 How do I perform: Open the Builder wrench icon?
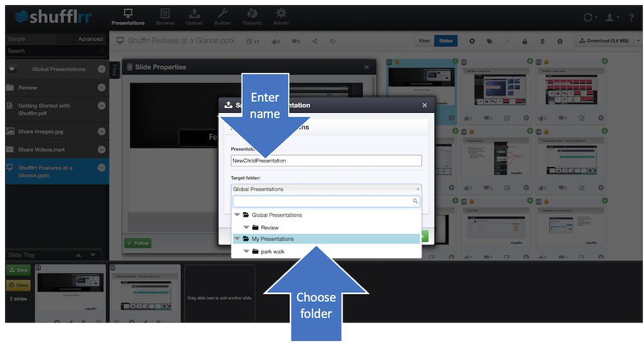tap(223, 14)
